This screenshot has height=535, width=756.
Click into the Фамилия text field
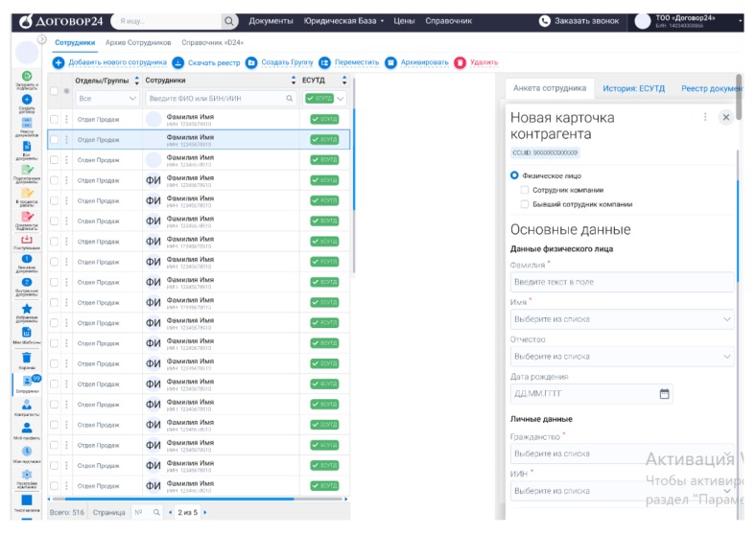622,282
